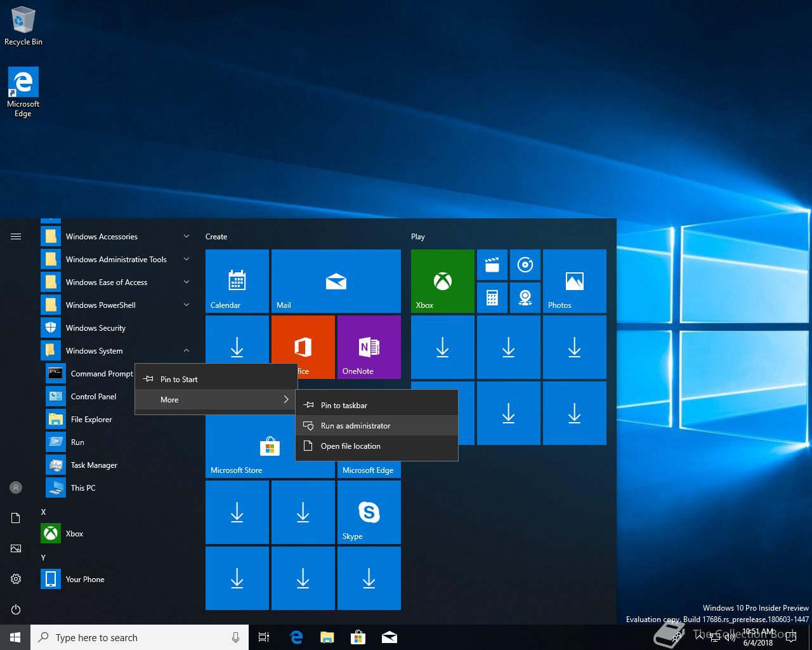Jump to letter Y section header

43,557
